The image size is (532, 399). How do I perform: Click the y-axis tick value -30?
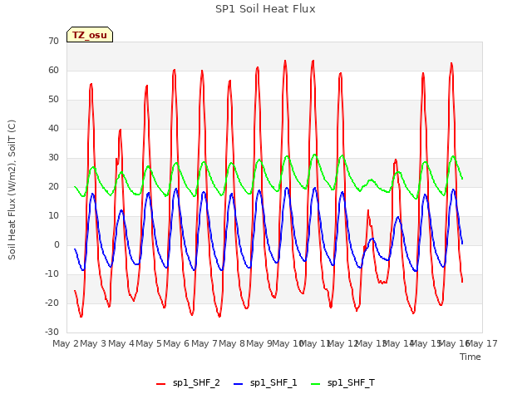point(52,332)
